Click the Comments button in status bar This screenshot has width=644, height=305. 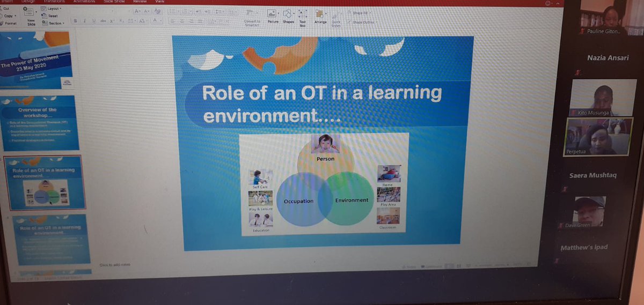click(x=431, y=266)
